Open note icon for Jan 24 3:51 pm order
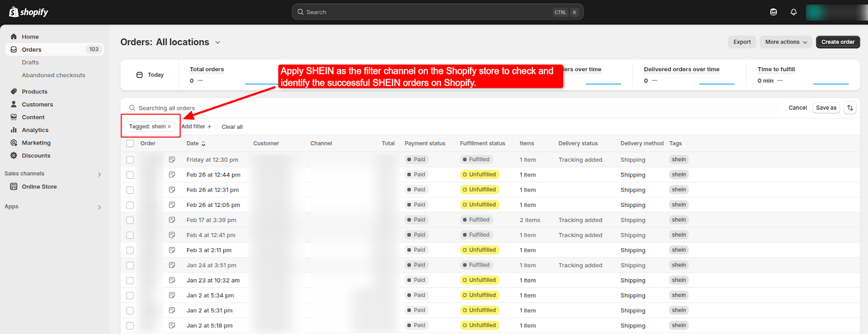 coord(172,265)
